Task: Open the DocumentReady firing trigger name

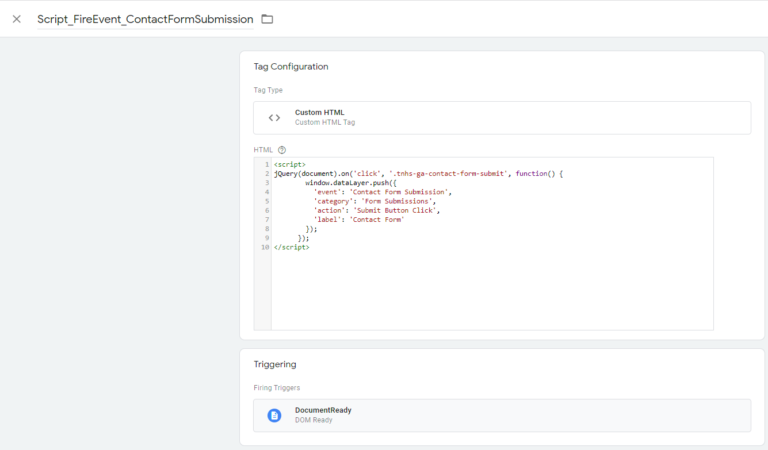Action: point(323,410)
